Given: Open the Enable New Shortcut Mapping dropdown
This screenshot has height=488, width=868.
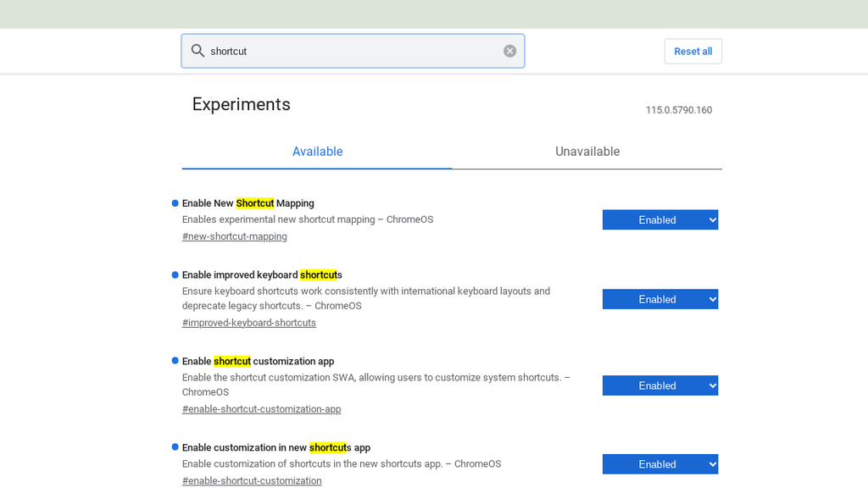Looking at the screenshot, I should coord(659,219).
